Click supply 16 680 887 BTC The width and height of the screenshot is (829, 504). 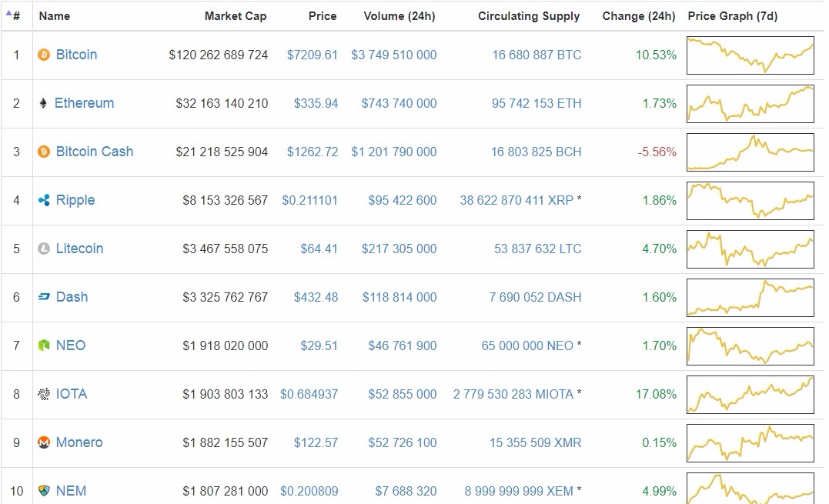[537, 55]
